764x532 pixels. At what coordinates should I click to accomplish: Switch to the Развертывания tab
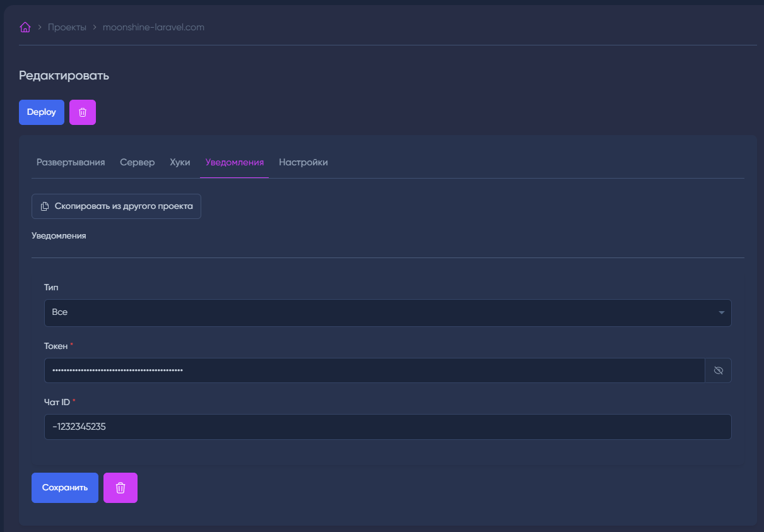click(71, 162)
